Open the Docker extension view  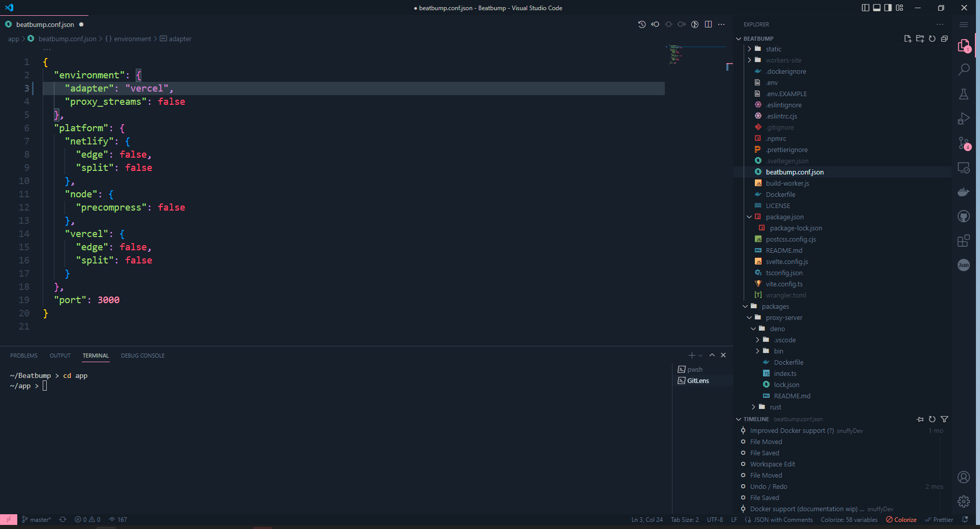[x=964, y=192]
